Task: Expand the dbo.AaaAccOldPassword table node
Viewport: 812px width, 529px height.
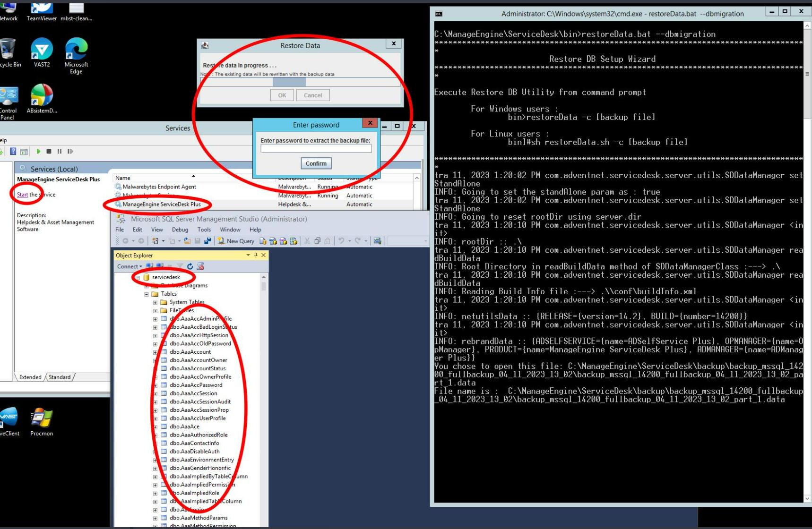Action: coord(155,344)
